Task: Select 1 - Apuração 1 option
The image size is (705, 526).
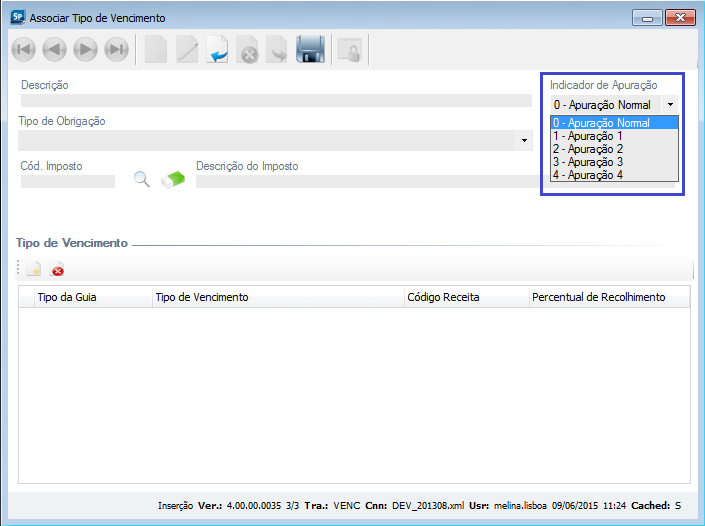Action: pyautogui.click(x=614, y=136)
